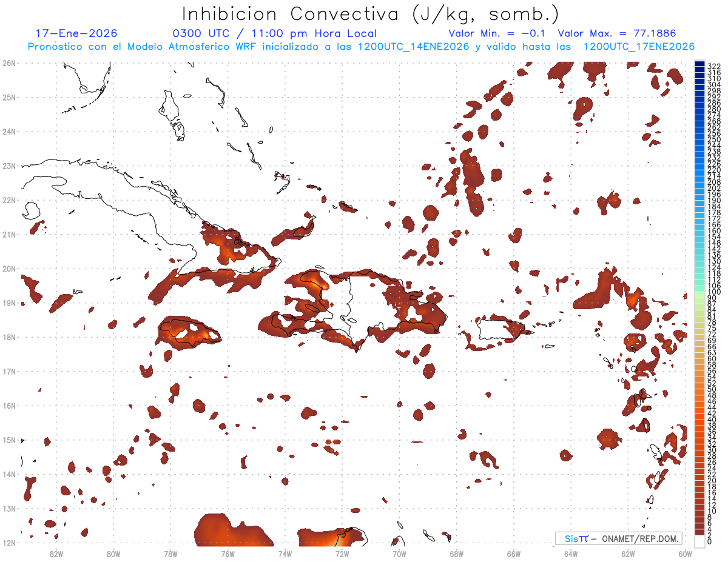Viewport: 728px width, 562px height.
Task: Click the date "17-Ene-2026"
Action: point(76,34)
